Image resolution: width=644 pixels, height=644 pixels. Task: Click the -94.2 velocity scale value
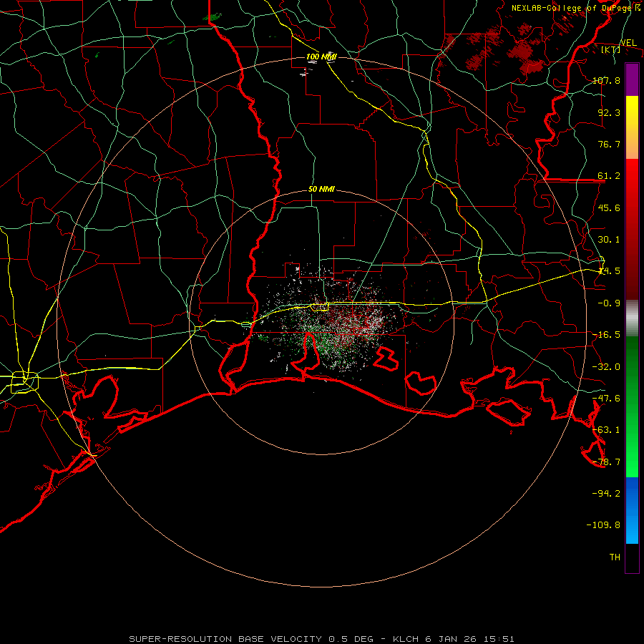point(606,493)
